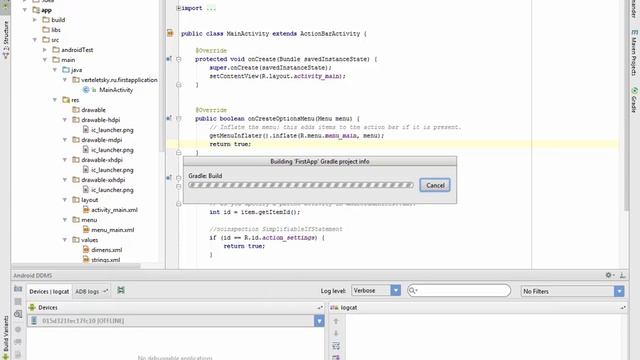Screen dimensions: 640x360
Task: Fold the onCreateOptionsMenu method
Action: [x=179, y=118]
